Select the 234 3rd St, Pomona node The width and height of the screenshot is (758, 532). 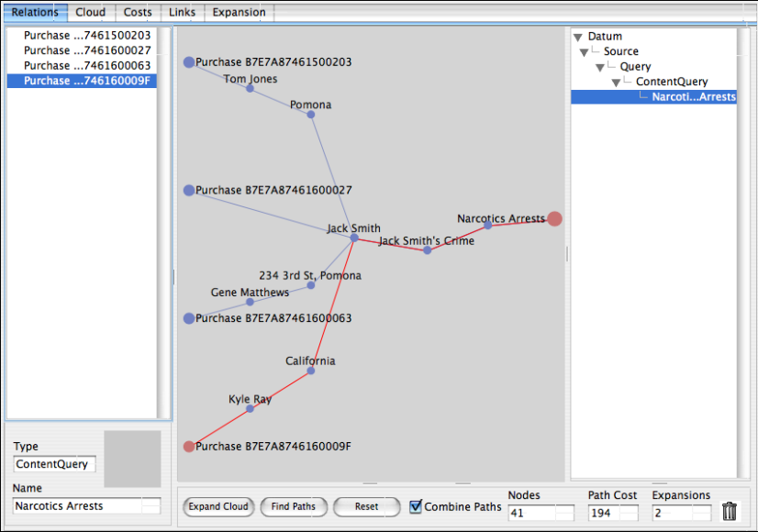(x=311, y=285)
